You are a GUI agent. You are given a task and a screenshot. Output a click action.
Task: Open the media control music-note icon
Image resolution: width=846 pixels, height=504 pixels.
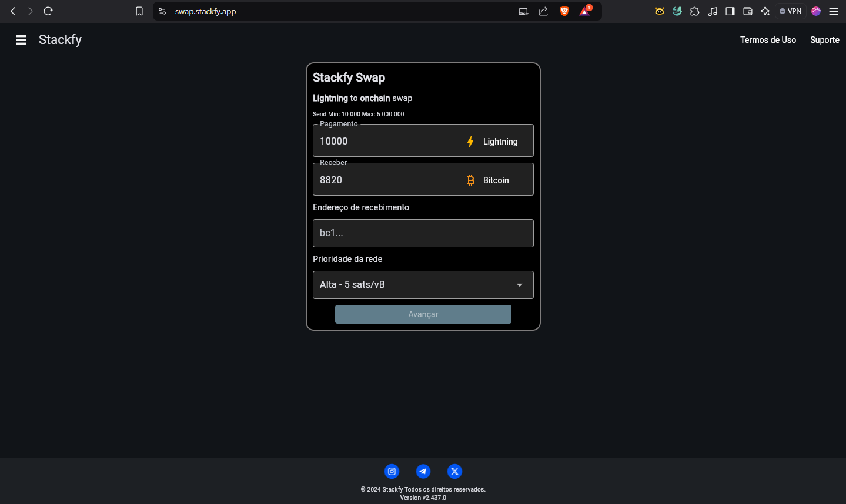(713, 11)
